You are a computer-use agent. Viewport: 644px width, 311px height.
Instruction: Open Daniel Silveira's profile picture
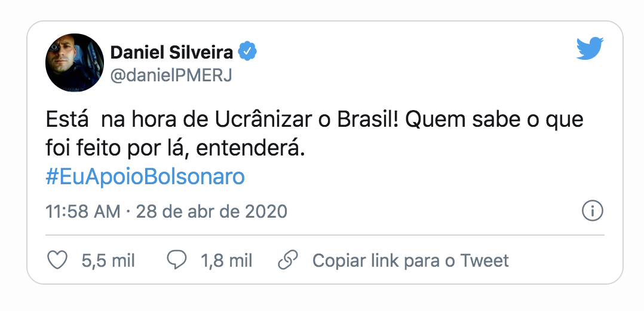75,63
